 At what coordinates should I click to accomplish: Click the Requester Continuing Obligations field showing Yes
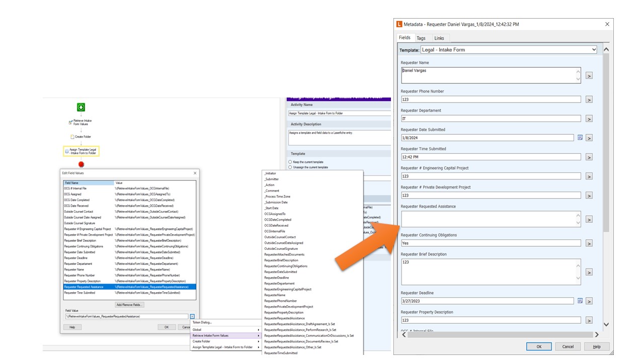pyautogui.click(x=491, y=243)
